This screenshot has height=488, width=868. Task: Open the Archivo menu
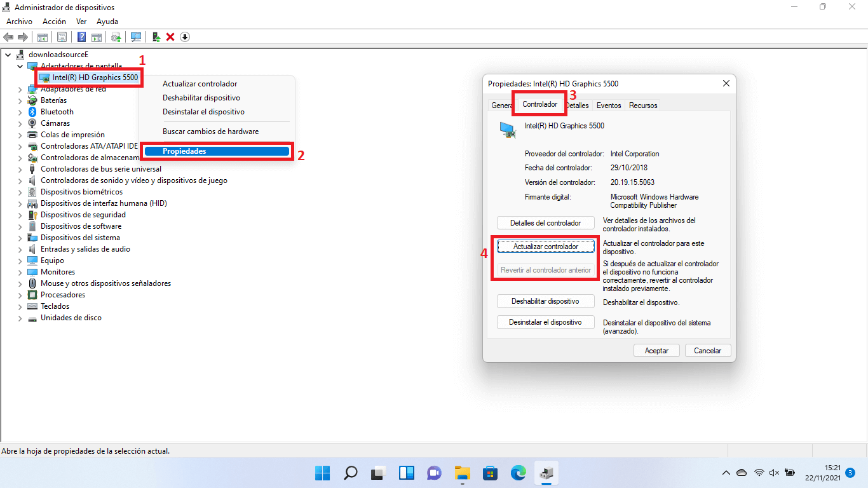pyautogui.click(x=19, y=22)
